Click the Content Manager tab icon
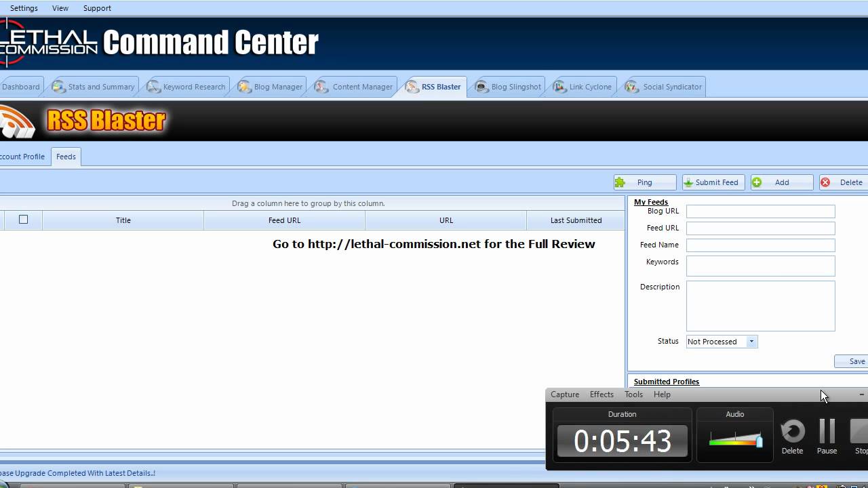 321,87
